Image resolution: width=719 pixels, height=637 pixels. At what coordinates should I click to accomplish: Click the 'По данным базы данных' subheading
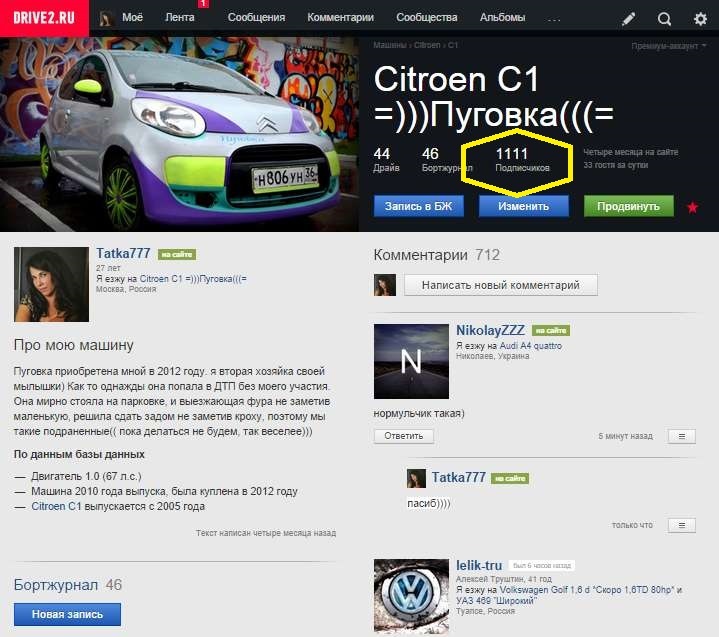coord(79,454)
